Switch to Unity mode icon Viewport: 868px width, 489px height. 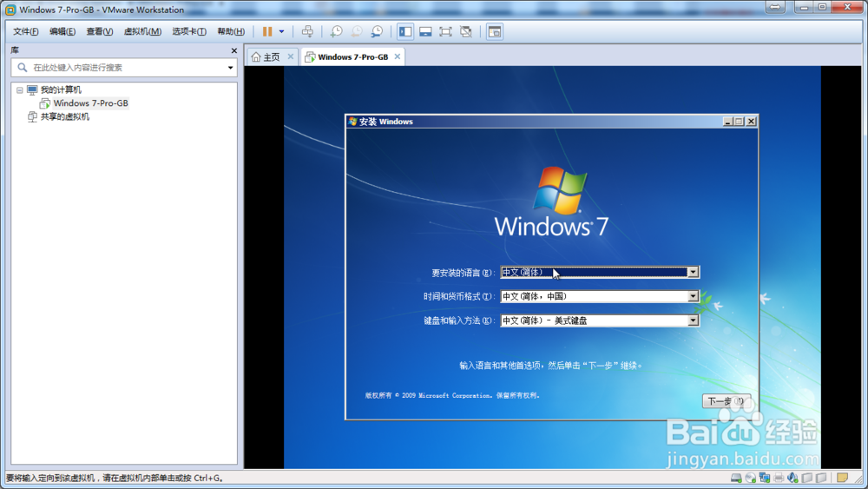click(466, 31)
